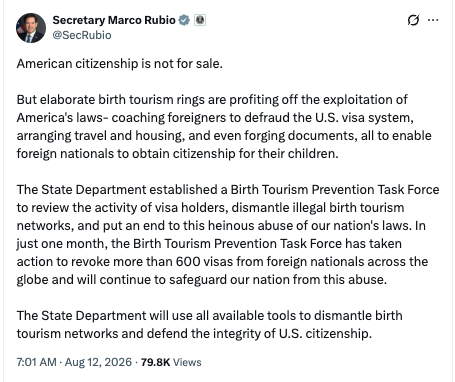Viewport: 455px width, 382px height.
Task: Click the "79.8K" view count number
Action: (155, 362)
